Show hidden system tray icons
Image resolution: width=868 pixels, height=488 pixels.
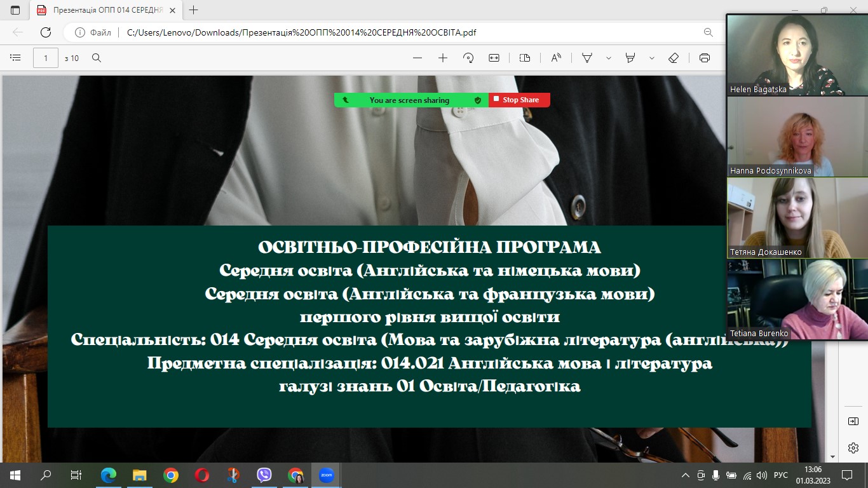[685, 475]
